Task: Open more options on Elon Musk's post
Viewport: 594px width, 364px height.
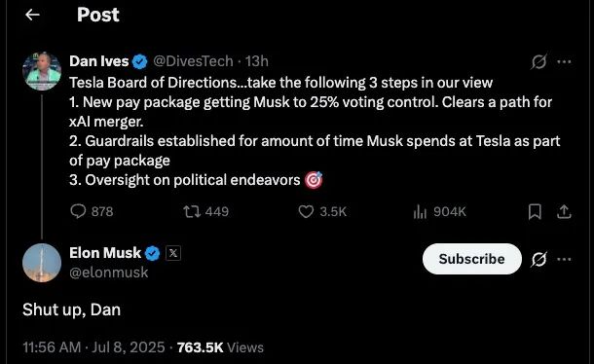Action: (564, 259)
